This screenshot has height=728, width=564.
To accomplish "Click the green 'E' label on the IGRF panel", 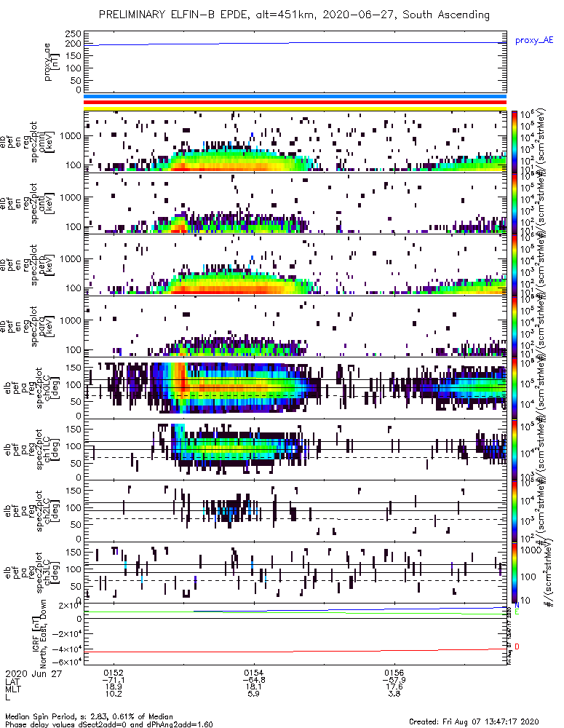I will [x=517, y=612].
